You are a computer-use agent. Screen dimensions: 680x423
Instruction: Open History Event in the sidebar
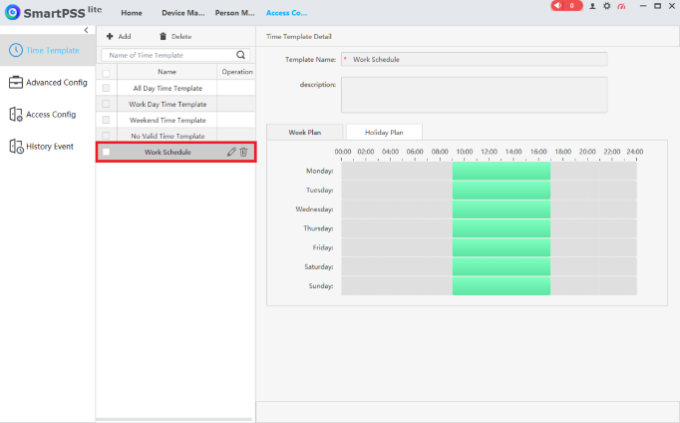pos(48,147)
